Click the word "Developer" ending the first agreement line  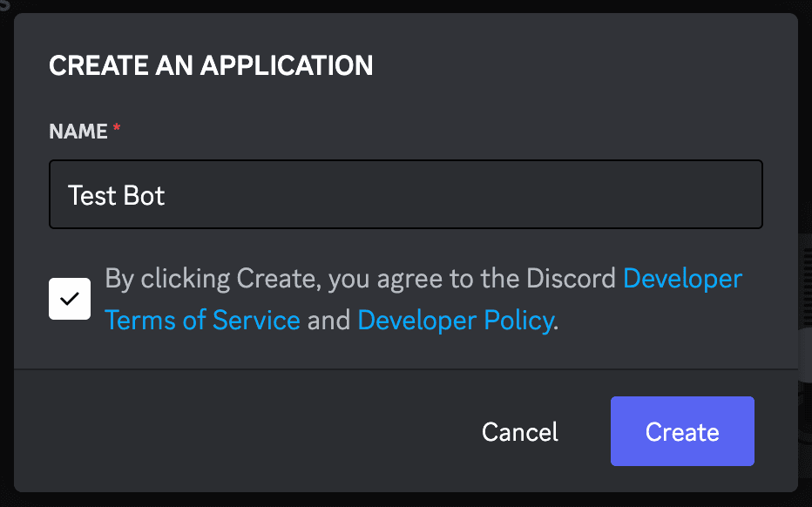click(x=683, y=279)
